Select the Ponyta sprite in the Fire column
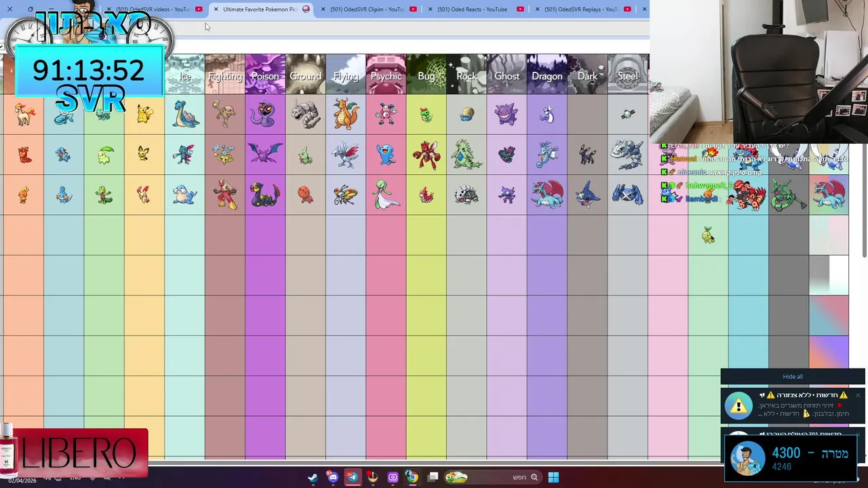868x488 pixels. 24,114
